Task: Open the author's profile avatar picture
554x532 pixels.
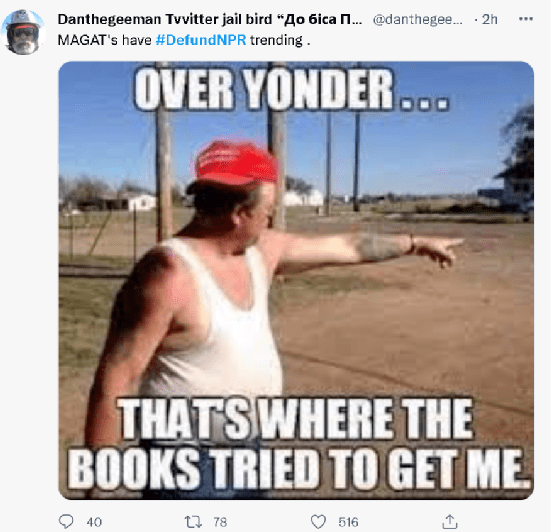Action: pyautogui.click(x=23, y=32)
